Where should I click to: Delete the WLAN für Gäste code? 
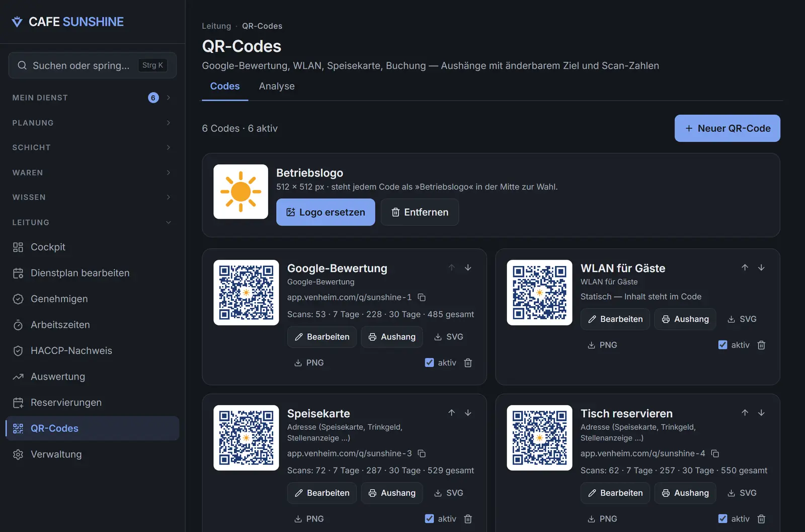coord(761,345)
